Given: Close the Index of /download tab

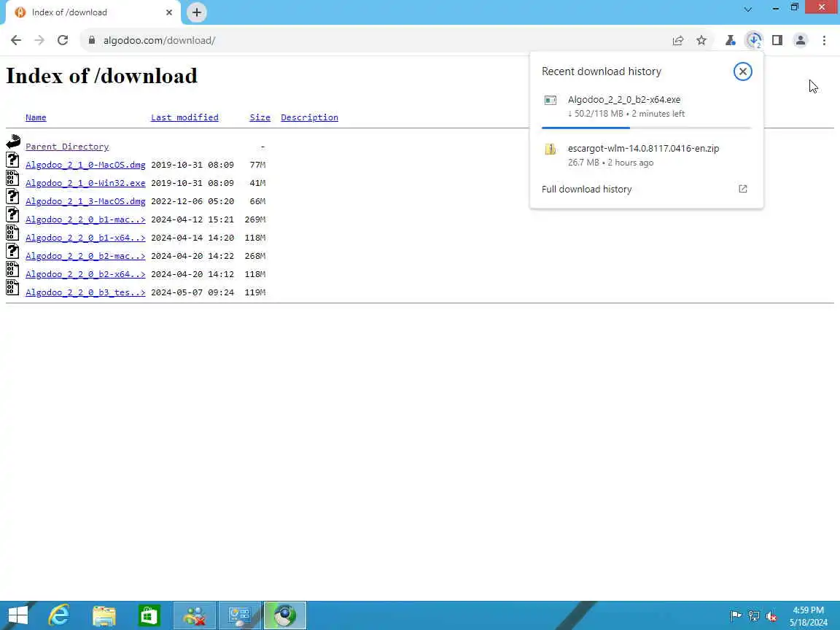Looking at the screenshot, I should [x=168, y=12].
